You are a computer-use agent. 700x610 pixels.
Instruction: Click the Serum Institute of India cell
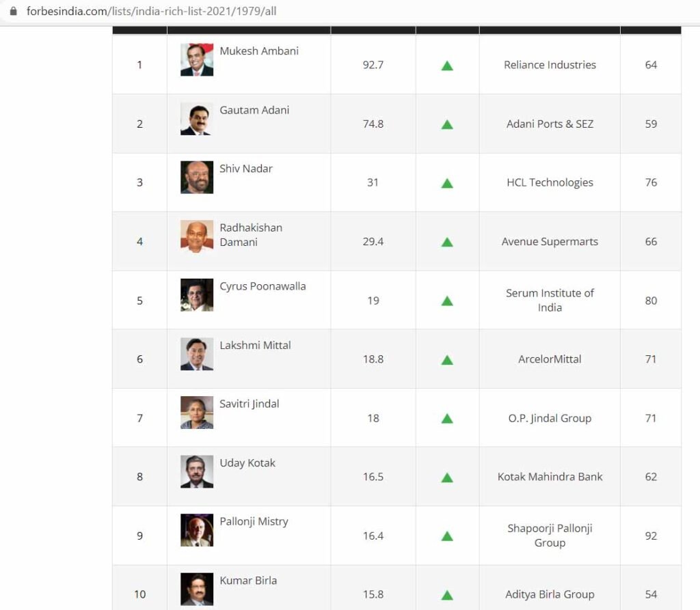[x=550, y=301]
